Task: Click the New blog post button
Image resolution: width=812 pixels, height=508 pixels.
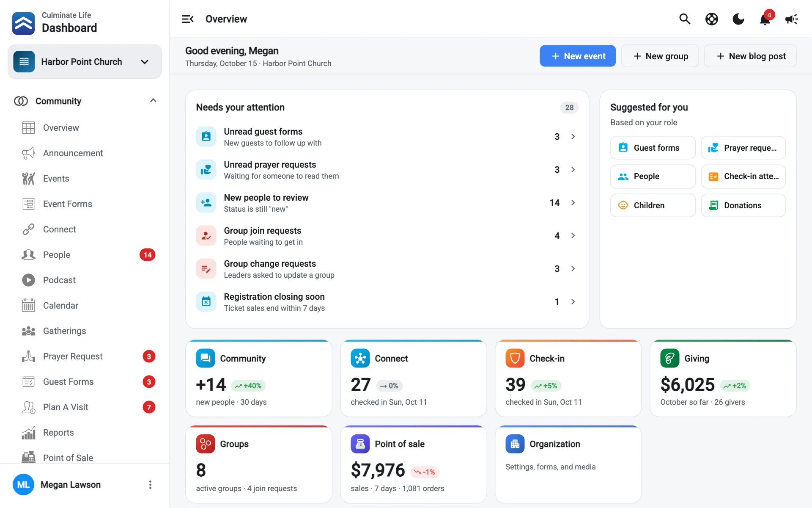Action: tap(750, 56)
